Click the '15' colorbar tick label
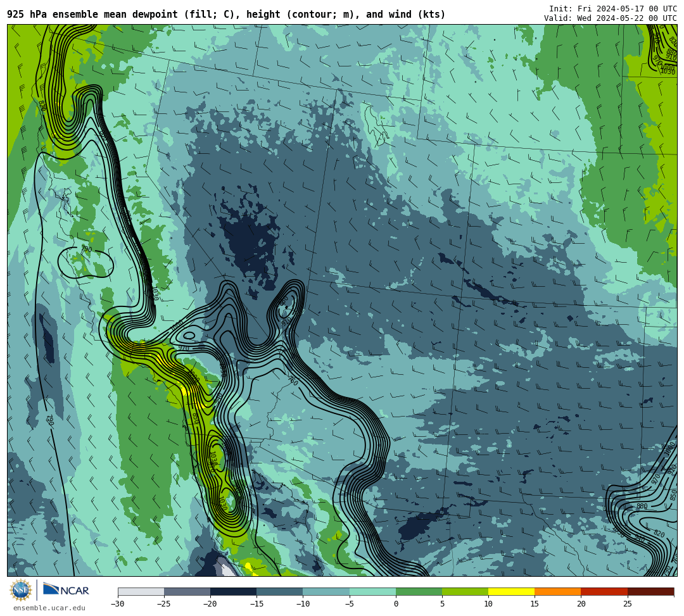Screen dimensions: 684x616 pos(535,604)
